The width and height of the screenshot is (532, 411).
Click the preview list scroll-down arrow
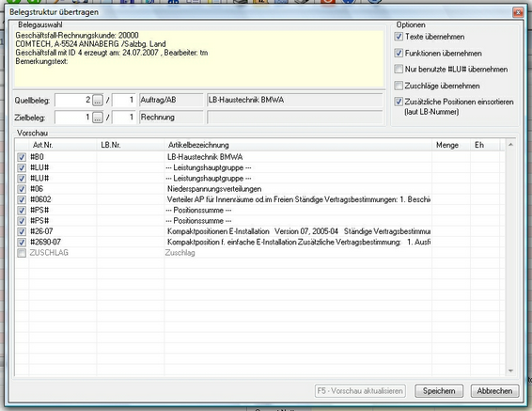(x=510, y=371)
